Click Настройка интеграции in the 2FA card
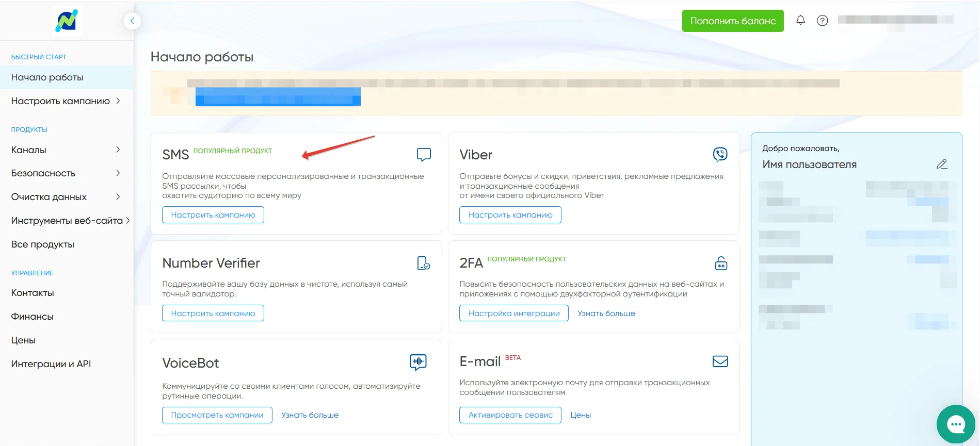This screenshot has height=446, width=980. pyautogui.click(x=514, y=313)
